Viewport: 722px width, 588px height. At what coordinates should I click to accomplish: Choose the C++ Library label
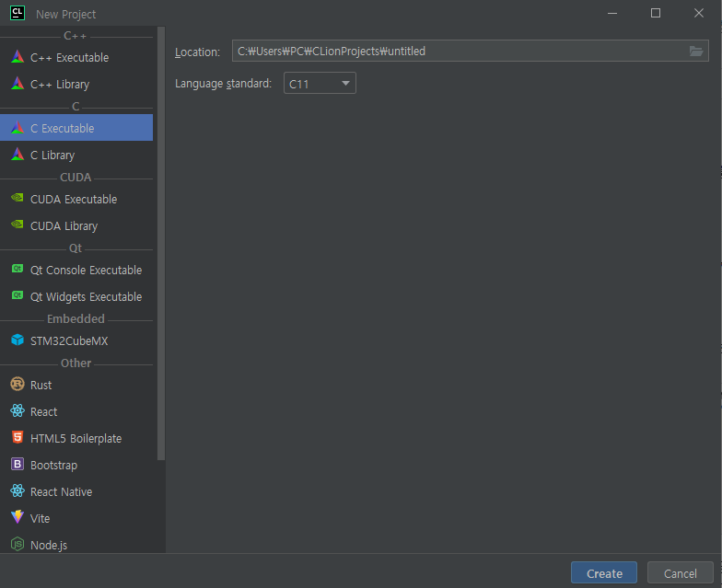[60, 85]
